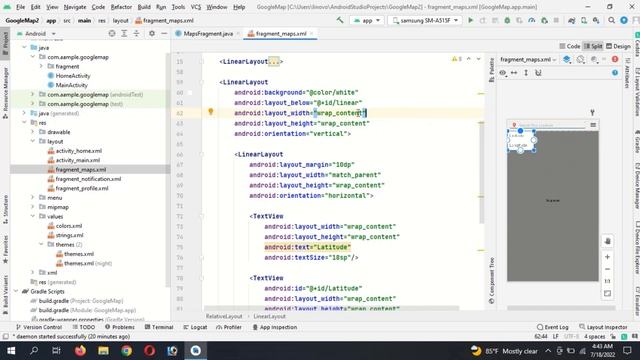
Task: Open Windows Start menu
Action: (x=11, y=351)
